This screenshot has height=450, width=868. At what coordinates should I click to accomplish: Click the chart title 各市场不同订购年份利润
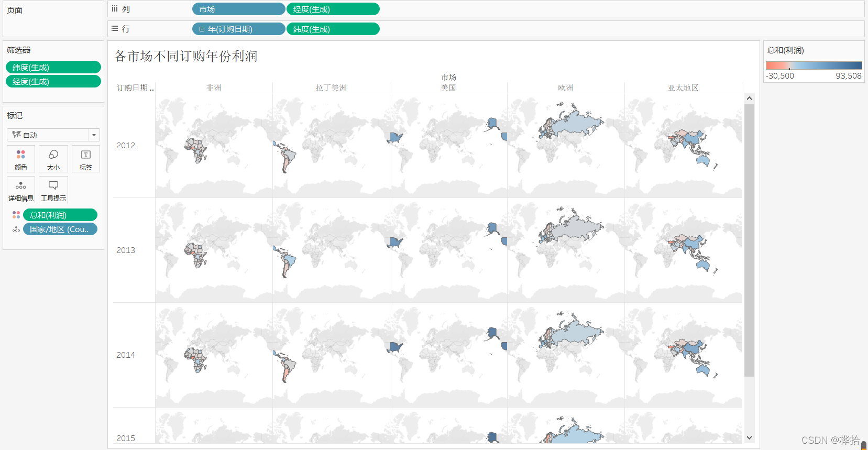click(x=186, y=56)
